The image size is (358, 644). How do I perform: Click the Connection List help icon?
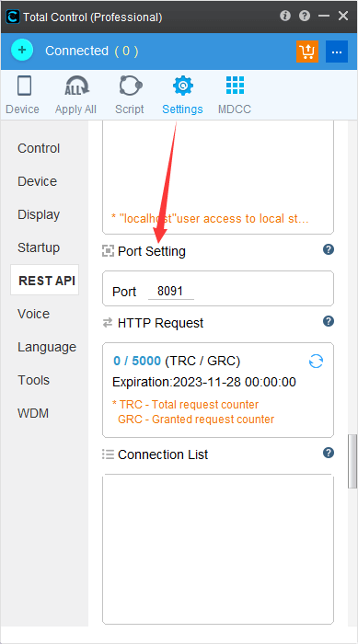coord(329,453)
